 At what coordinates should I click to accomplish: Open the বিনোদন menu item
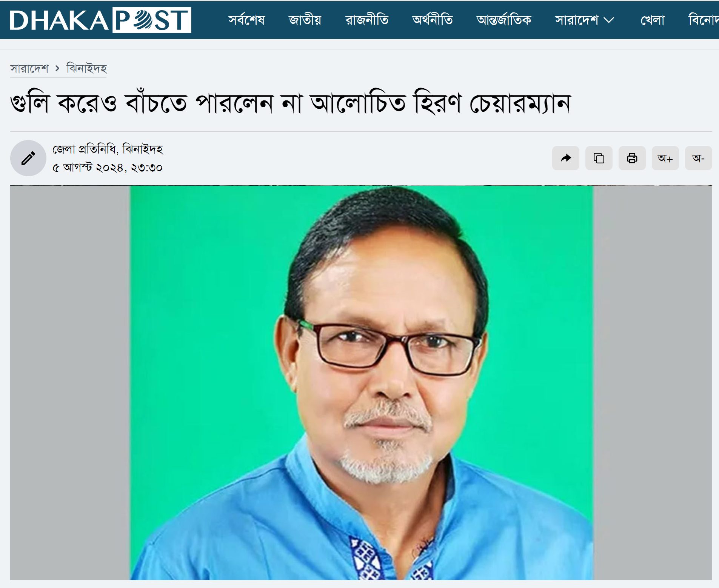click(704, 20)
